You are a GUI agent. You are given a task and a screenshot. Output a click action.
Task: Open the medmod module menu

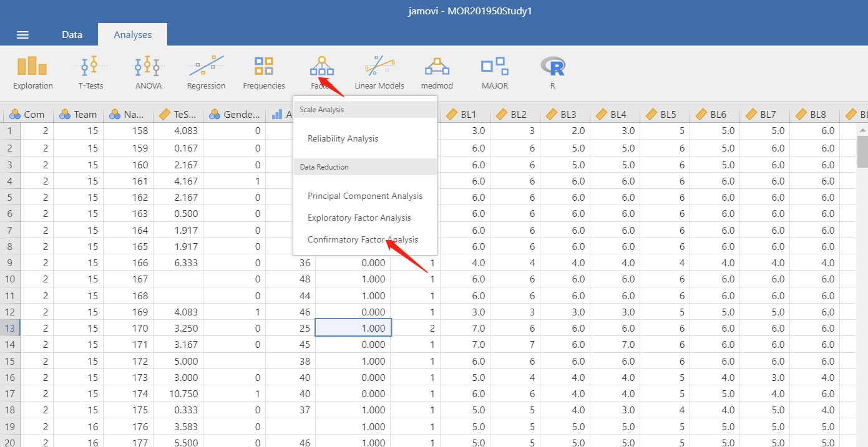(437, 72)
